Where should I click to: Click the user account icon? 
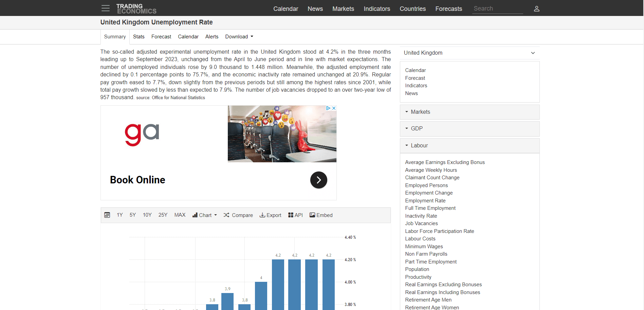(536, 9)
